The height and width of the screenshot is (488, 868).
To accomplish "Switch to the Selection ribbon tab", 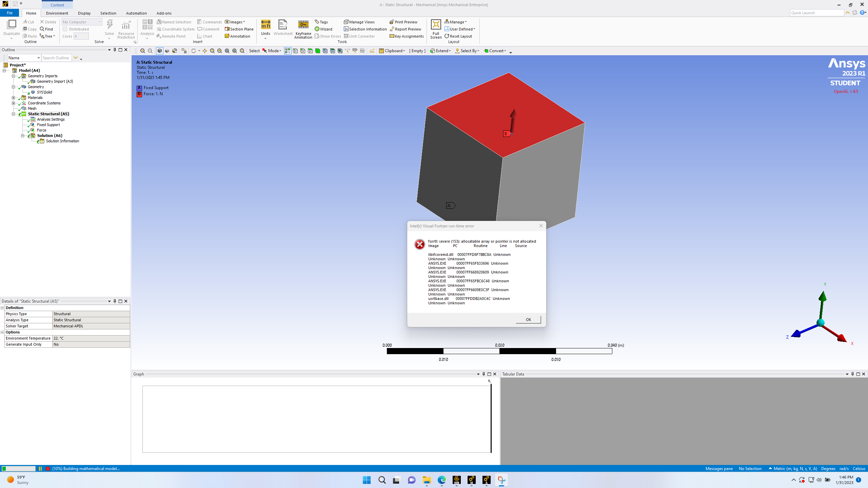I will (108, 13).
